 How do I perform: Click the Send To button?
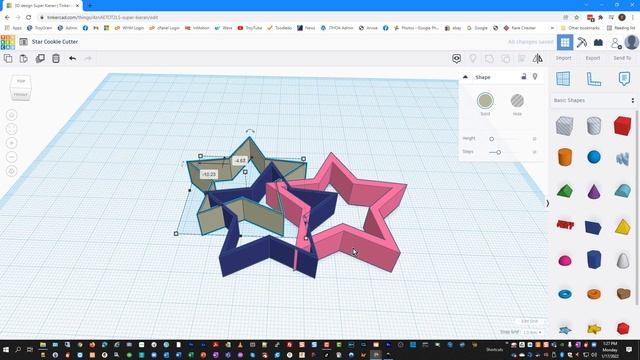click(x=622, y=58)
